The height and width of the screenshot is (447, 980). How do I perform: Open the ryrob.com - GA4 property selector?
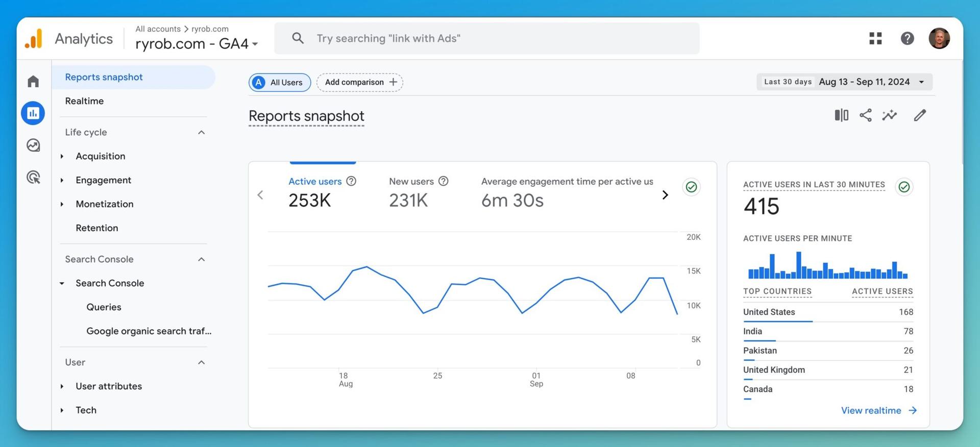pyautogui.click(x=197, y=44)
